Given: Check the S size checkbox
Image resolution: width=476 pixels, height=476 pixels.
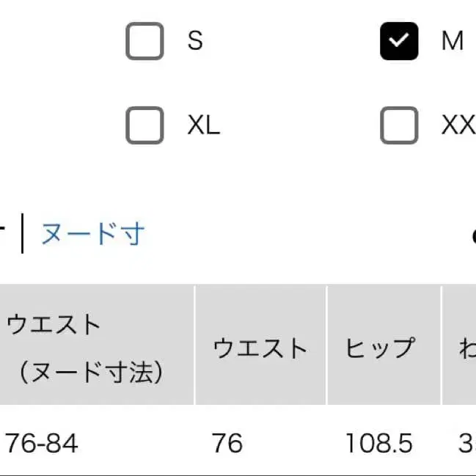Looking at the screenshot, I should tap(144, 41).
